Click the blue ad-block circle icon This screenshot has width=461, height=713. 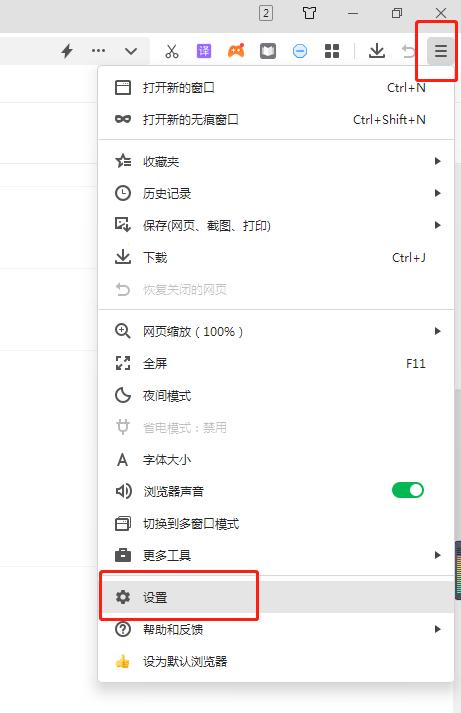tap(300, 51)
